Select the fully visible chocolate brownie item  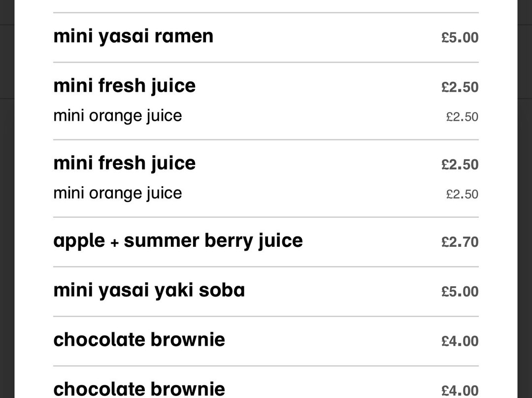coord(139,340)
